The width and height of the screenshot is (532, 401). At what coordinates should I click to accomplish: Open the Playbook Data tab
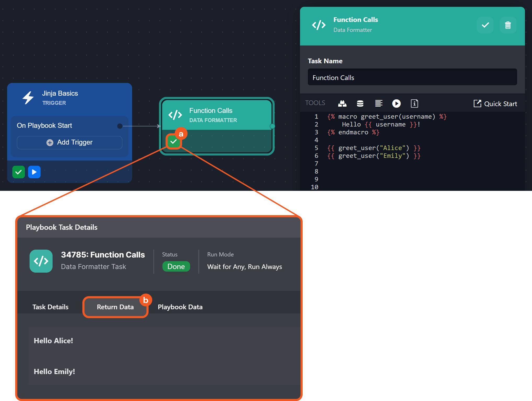pyautogui.click(x=180, y=307)
